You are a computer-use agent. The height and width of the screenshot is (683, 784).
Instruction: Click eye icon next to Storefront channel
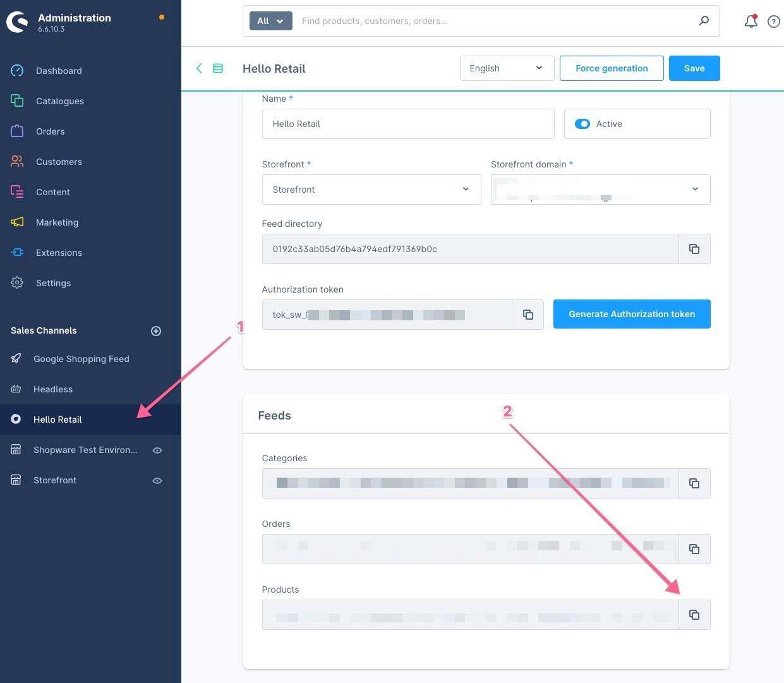(x=157, y=481)
